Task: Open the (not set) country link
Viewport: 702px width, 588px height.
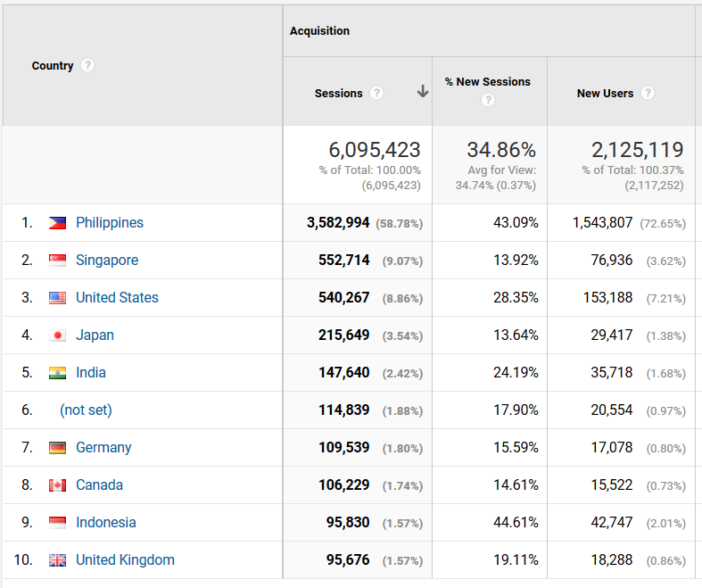Action: [x=86, y=410]
